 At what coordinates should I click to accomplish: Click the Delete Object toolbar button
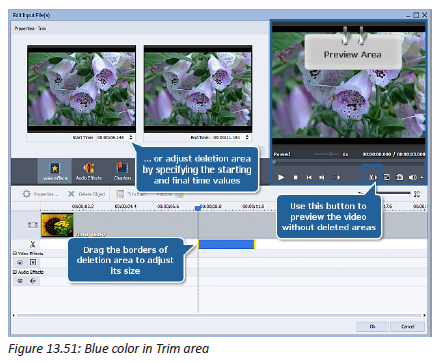tap(87, 194)
